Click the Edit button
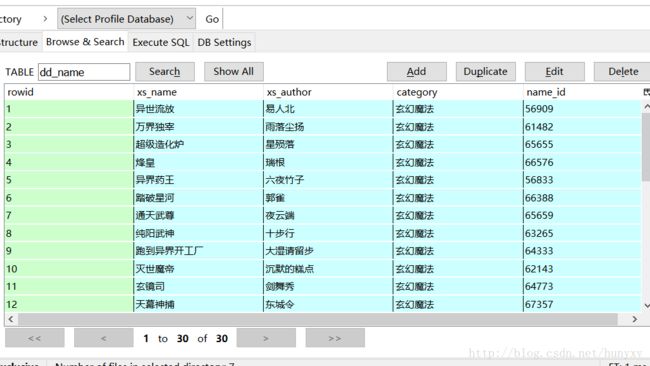650x366 pixels. click(x=554, y=72)
